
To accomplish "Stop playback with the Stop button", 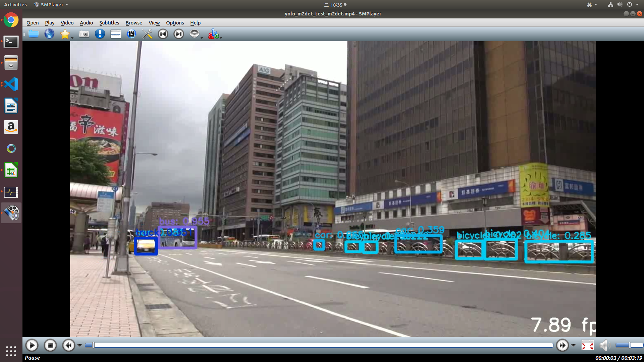I will (x=50, y=345).
